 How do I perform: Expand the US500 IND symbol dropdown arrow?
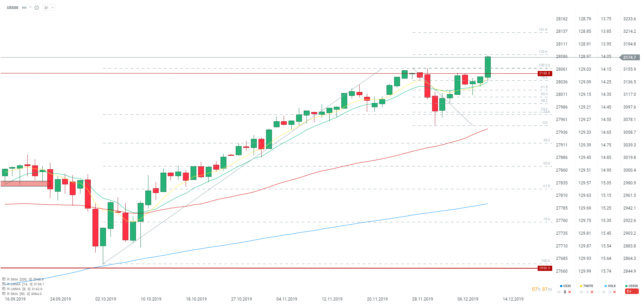30,7
